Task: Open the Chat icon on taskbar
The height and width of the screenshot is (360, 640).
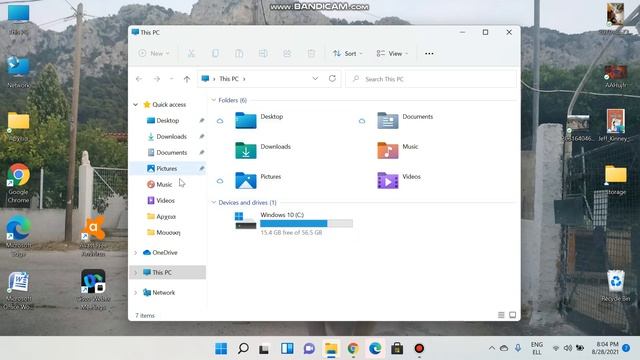Action: (309, 349)
